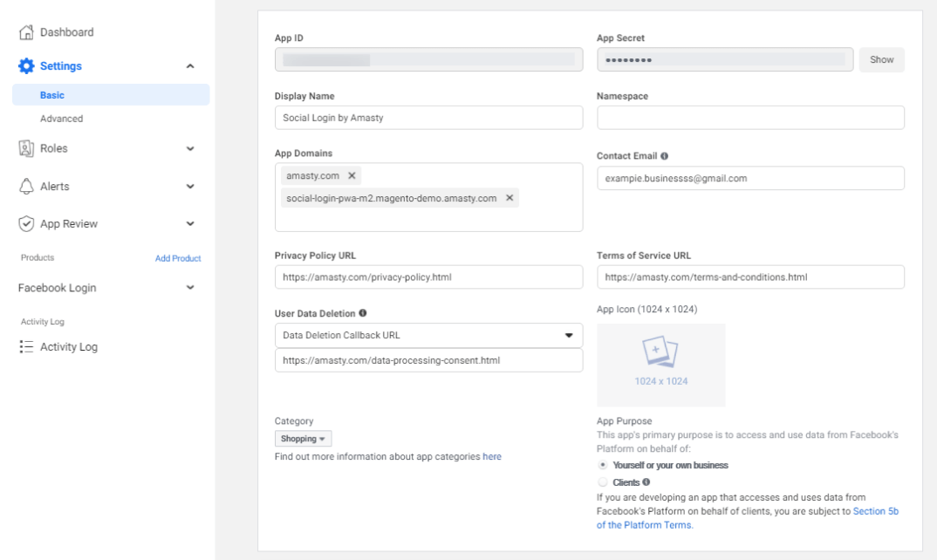Click the Show app secret button
Image resolution: width=937 pixels, height=560 pixels.
[881, 60]
